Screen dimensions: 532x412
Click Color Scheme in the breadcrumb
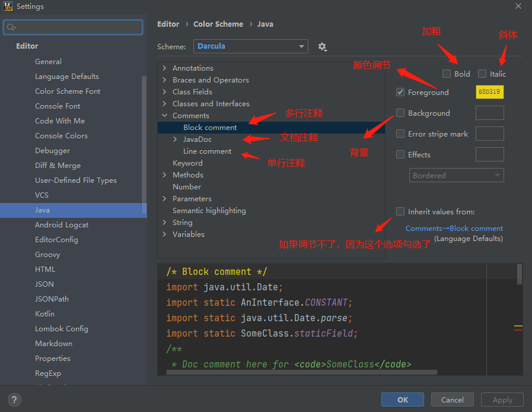[218, 24]
